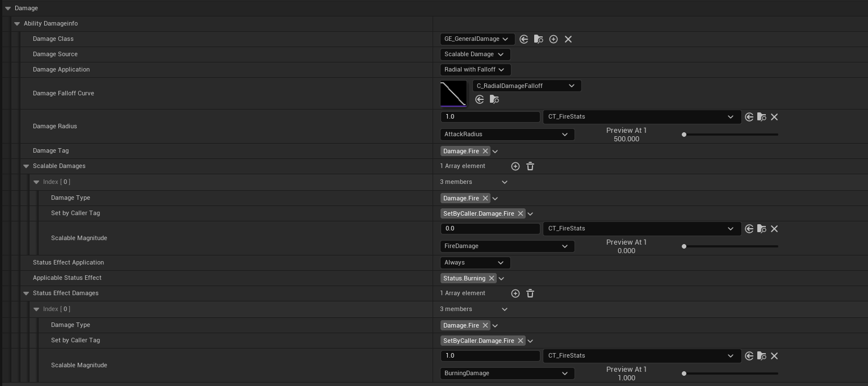The height and width of the screenshot is (386, 868).
Task: Clear the Damage Radius curve table
Action: pos(774,117)
